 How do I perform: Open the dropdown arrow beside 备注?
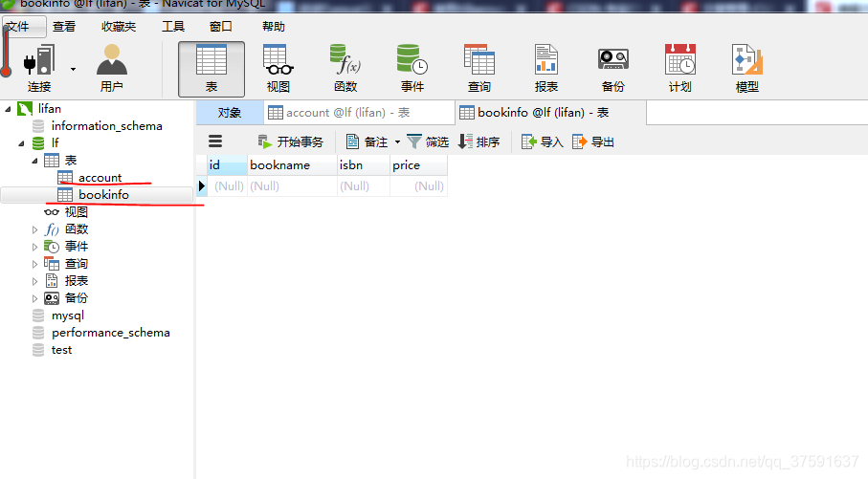pyautogui.click(x=397, y=142)
